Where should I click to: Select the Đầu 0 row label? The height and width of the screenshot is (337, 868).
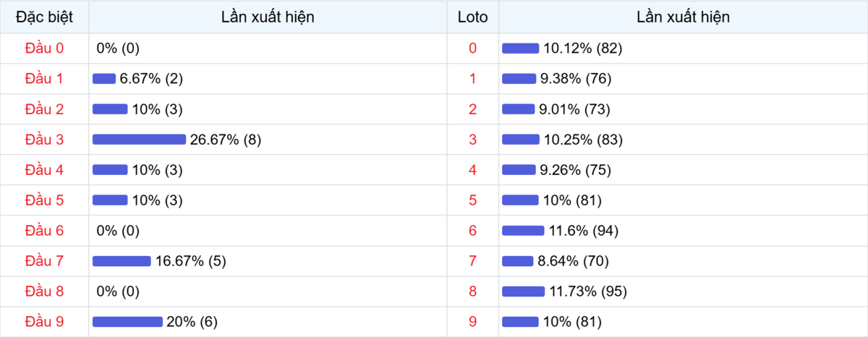(x=44, y=48)
